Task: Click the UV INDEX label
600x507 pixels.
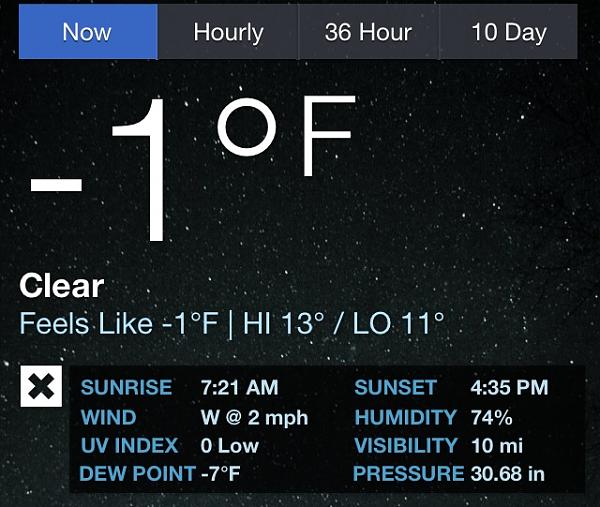Action: (x=129, y=446)
